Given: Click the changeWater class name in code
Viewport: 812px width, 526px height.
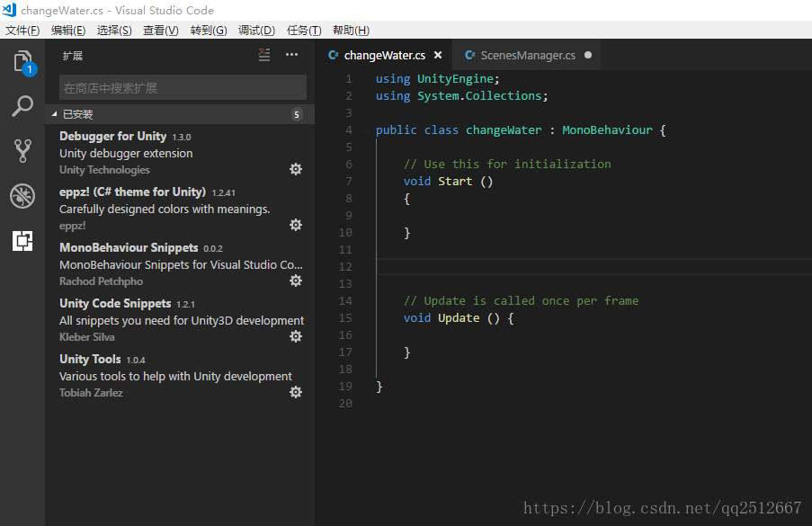Looking at the screenshot, I should (x=504, y=130).
